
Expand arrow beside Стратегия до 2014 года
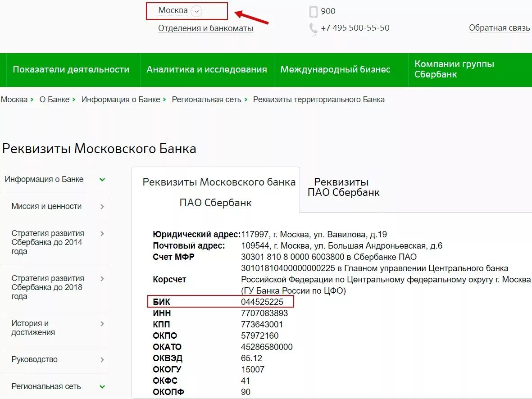click(102, 233)
